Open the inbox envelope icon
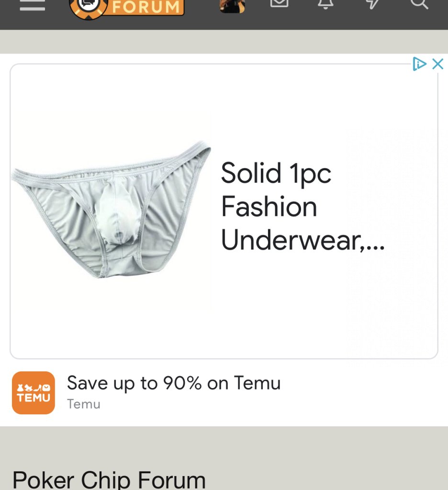448x490 pixels. click(x=279, y=3)
